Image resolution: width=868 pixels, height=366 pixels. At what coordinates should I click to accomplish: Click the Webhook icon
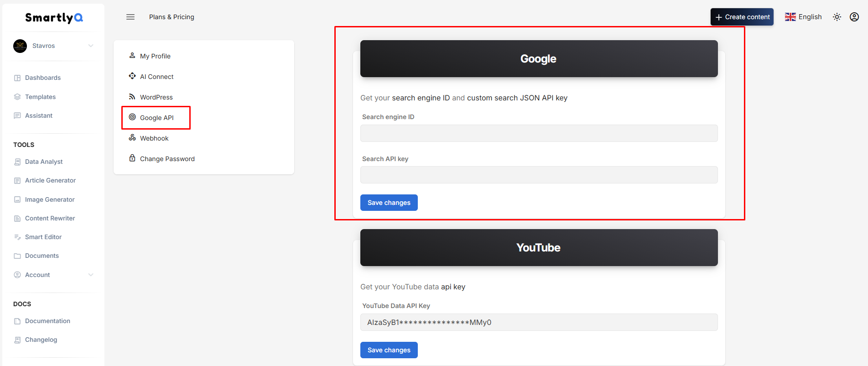(x=132, y=138)
